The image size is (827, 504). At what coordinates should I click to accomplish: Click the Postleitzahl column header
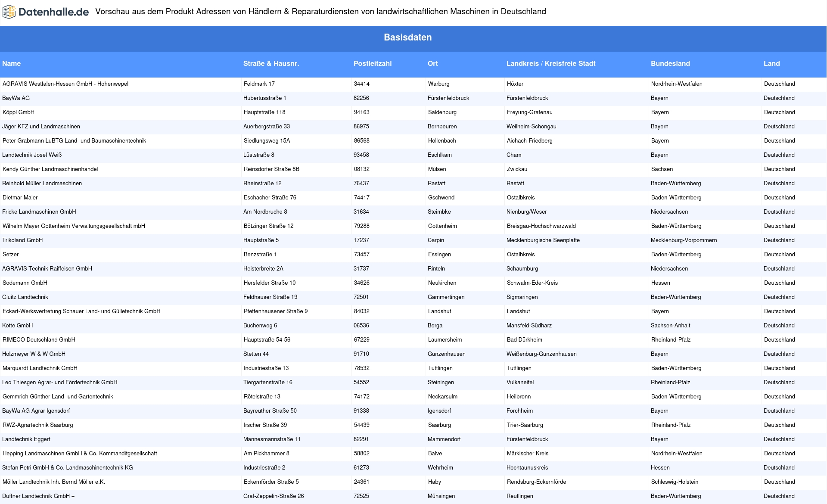(373, 64)
